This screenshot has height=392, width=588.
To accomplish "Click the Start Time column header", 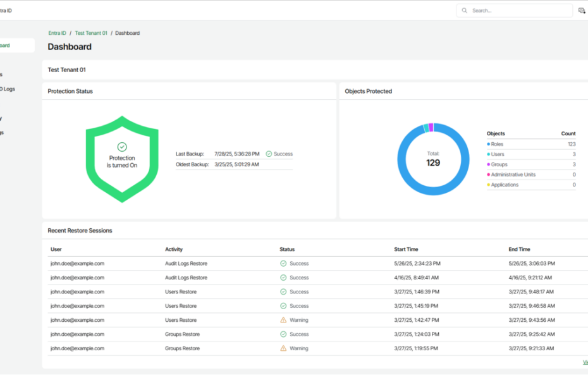I will pos(406,249).
